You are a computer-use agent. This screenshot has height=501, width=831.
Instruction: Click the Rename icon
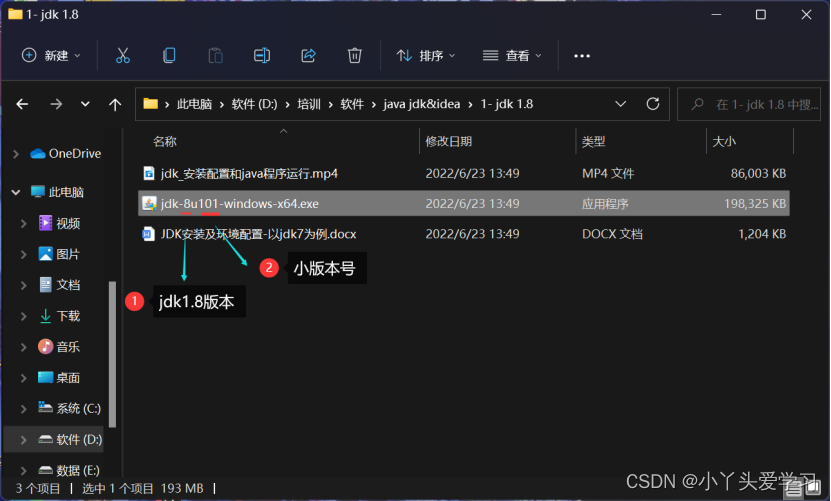pos(262,56)
